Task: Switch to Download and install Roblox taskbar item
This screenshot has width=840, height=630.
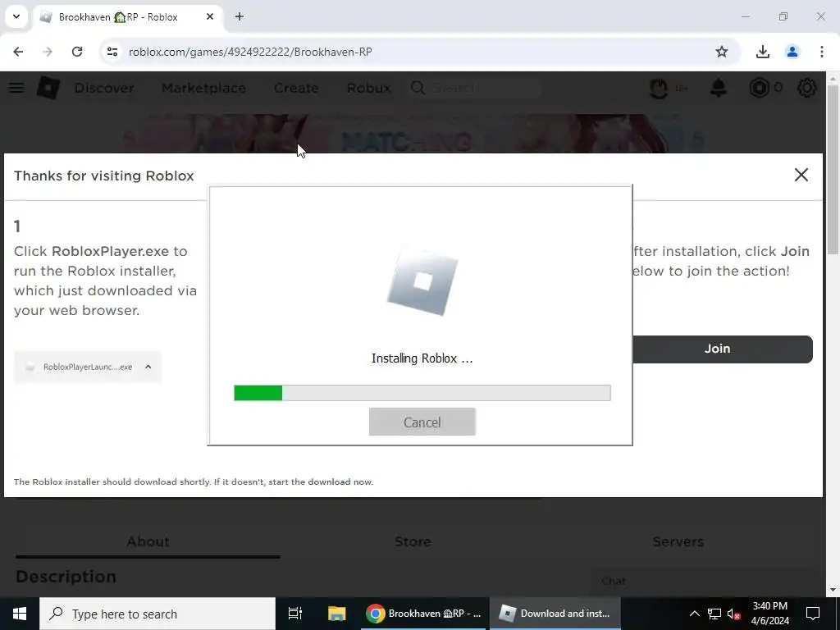Action: pos(555,614)
